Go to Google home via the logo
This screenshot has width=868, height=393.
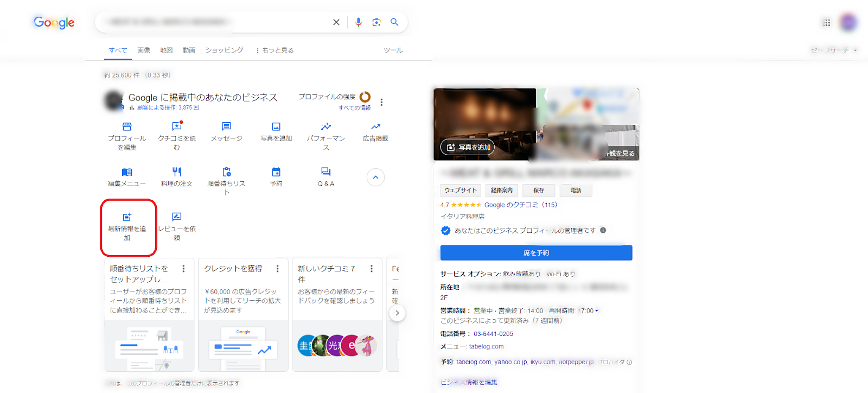click(x=54, y=22)
